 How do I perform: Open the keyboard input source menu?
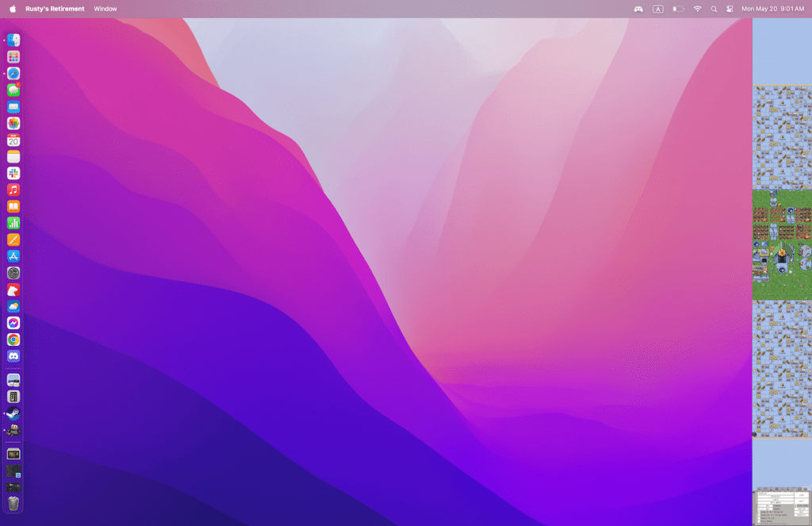pyautogui.click(x=658, y=9)
